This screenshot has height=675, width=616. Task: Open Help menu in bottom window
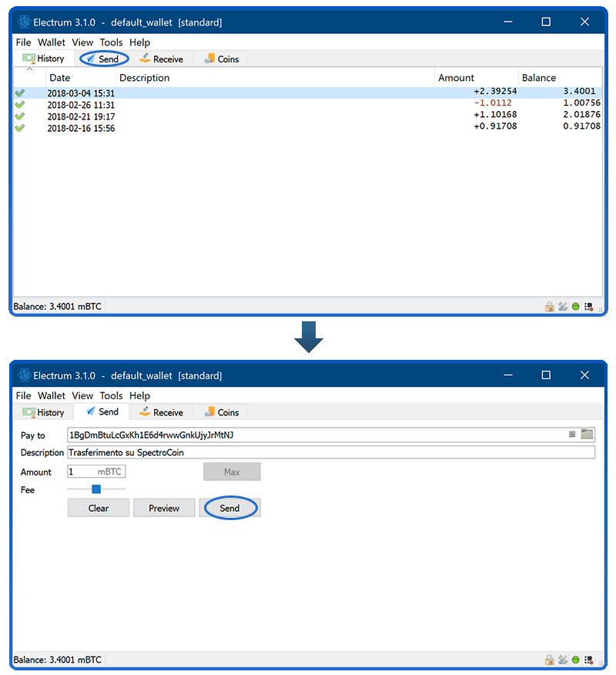pos(139,395)
